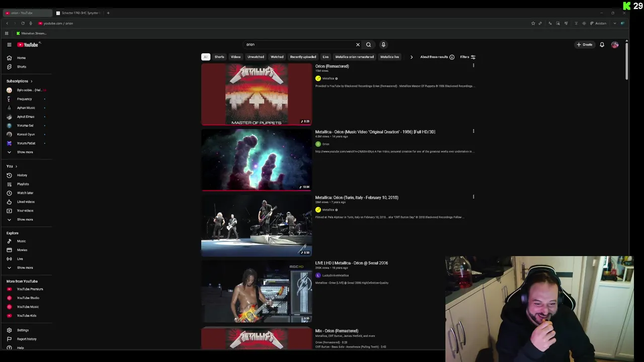The image size is (644, 362).
Task: Click the Create button
Action: click(x=585, y=45)
